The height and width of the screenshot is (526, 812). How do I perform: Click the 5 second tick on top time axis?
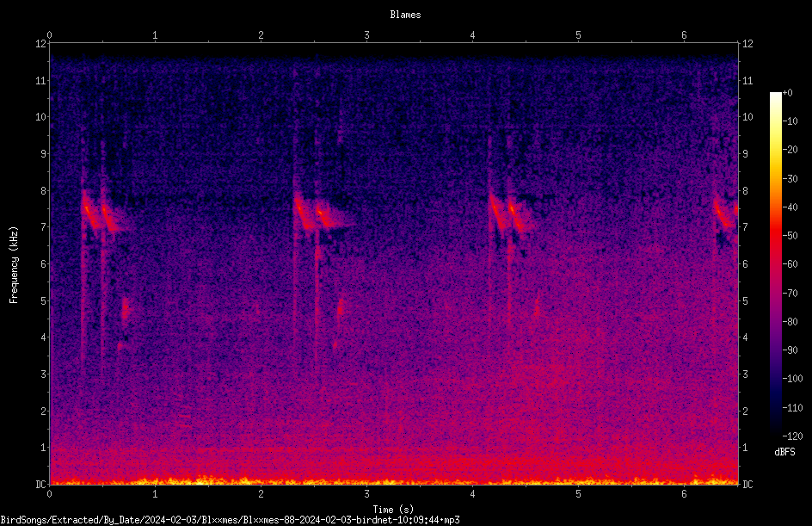point(578,35)
